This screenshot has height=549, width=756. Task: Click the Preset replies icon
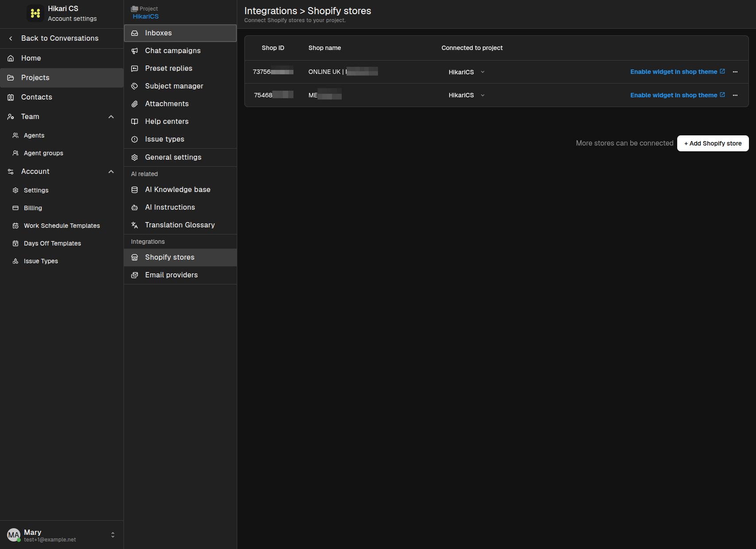(135, 69)
